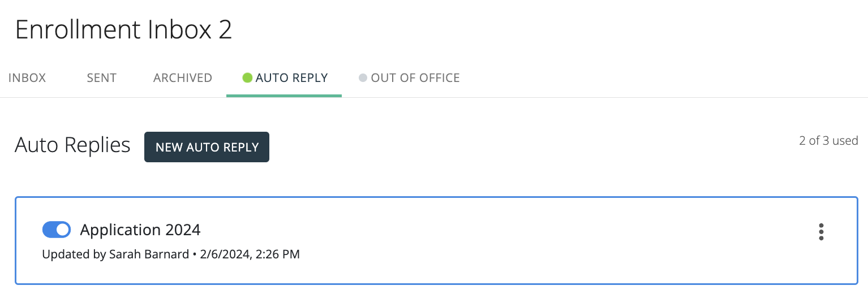The image size is (868, 294).
Task: Click the Enrollment Inbox 2 heading
Action: [123, 29]
